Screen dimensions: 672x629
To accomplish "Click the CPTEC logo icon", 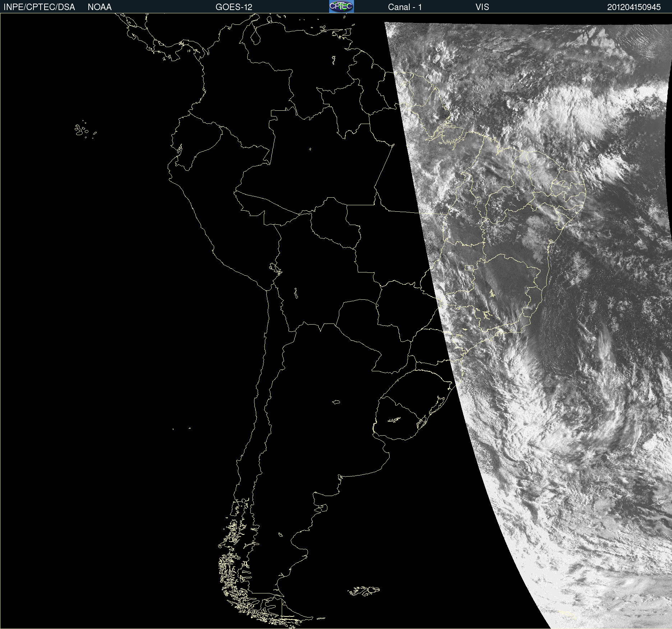I will tap(341, 6).
